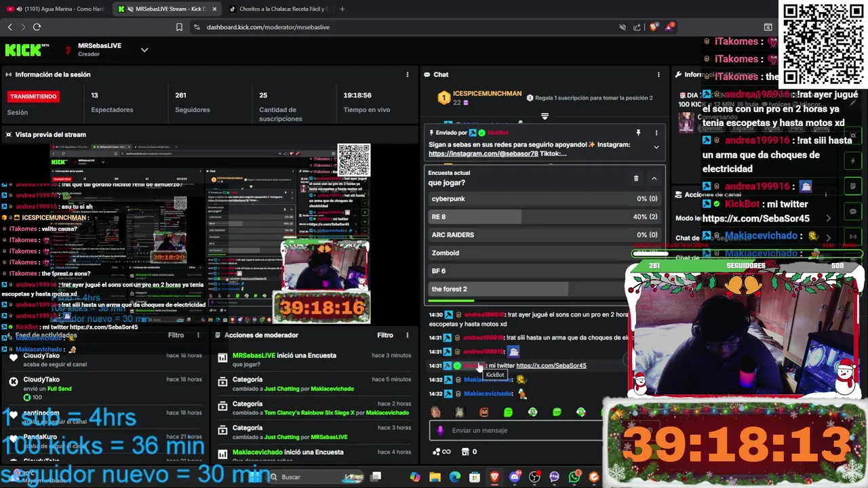Open moderator actions panel three-dot menu
Screen dimensions: 868x488
point(408,335)
